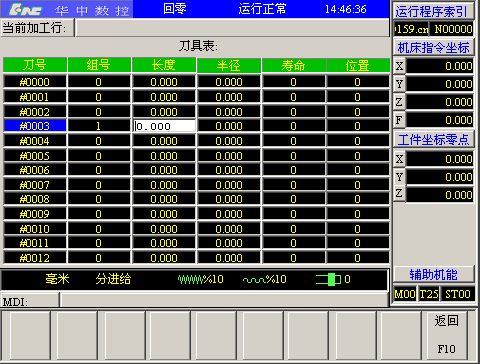Click the 辅助机能 header

point(433,275)
